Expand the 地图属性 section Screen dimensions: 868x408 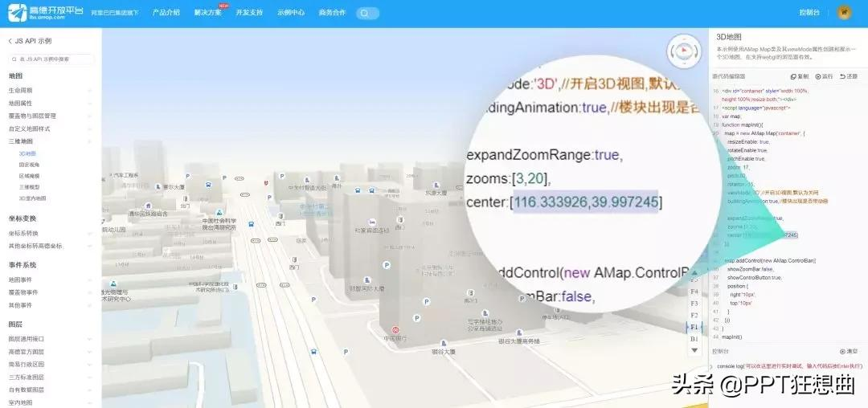(51, 103)
